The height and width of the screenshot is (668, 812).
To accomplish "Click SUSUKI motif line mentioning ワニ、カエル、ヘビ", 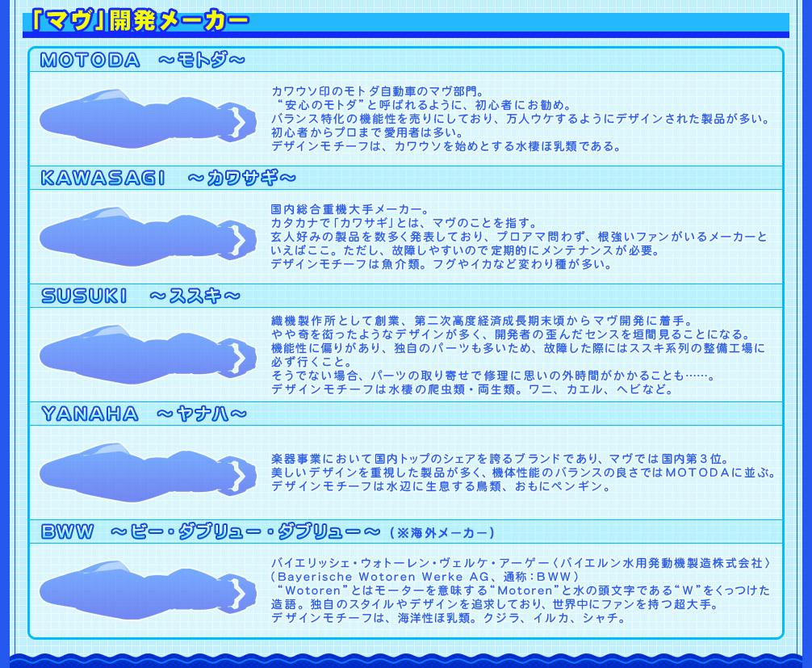I will (x=473, y=389).
